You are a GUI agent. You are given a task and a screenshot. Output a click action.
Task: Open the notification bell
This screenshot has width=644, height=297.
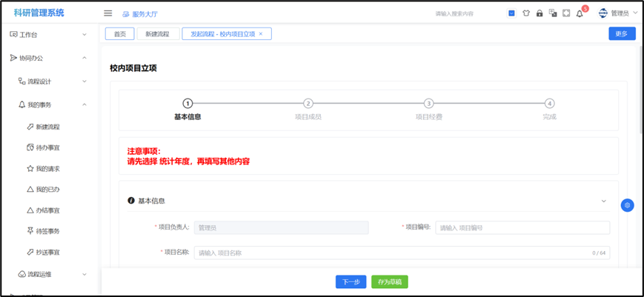(580, 13)
